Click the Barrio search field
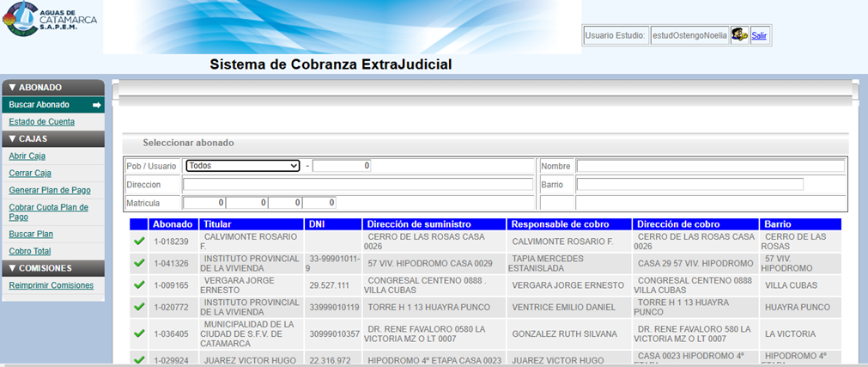868x367 pixels. 689,184
